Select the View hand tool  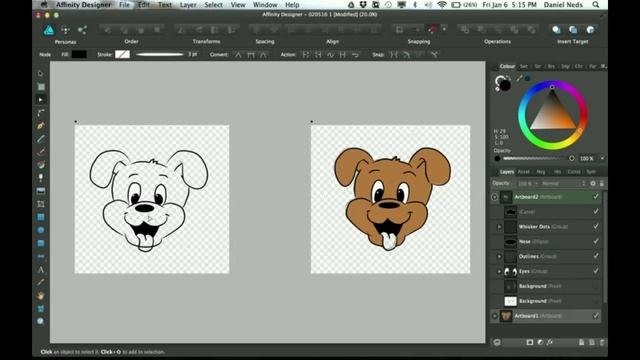[x=40, y=296]
